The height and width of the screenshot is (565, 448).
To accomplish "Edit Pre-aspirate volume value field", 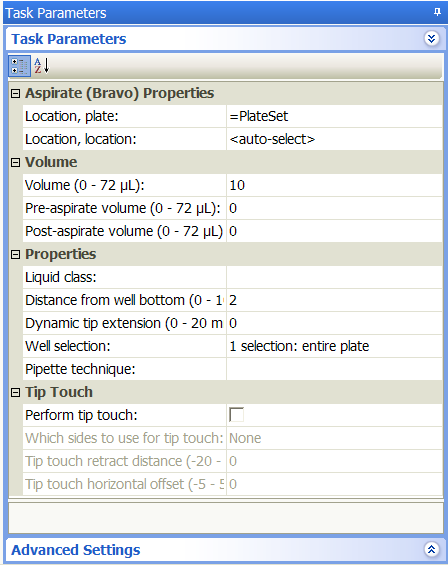I will [x=334, y=208].
